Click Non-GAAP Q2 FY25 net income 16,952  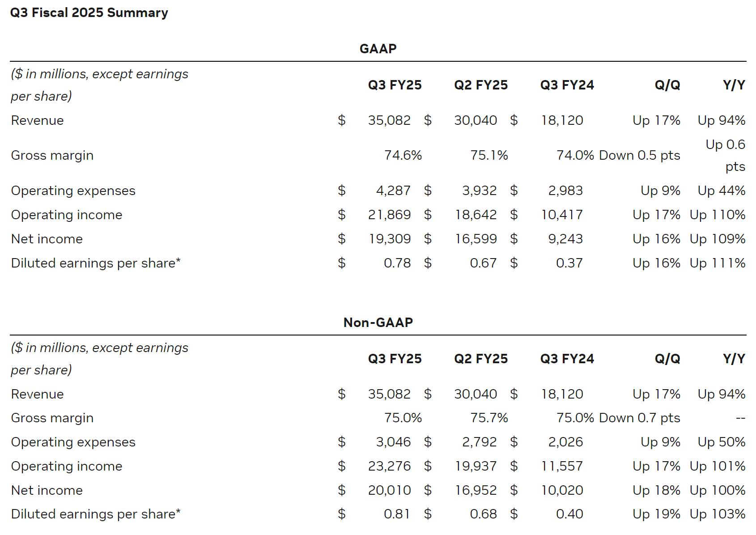click(476, 490)
